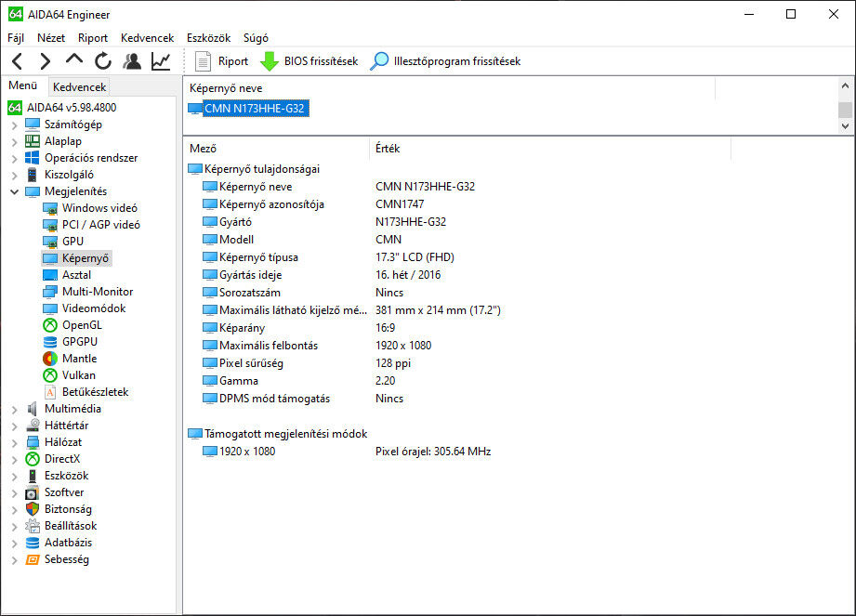The image size is (856, 616).
Task: Click the Refresh toolbar icon
Action: [103, 61]
